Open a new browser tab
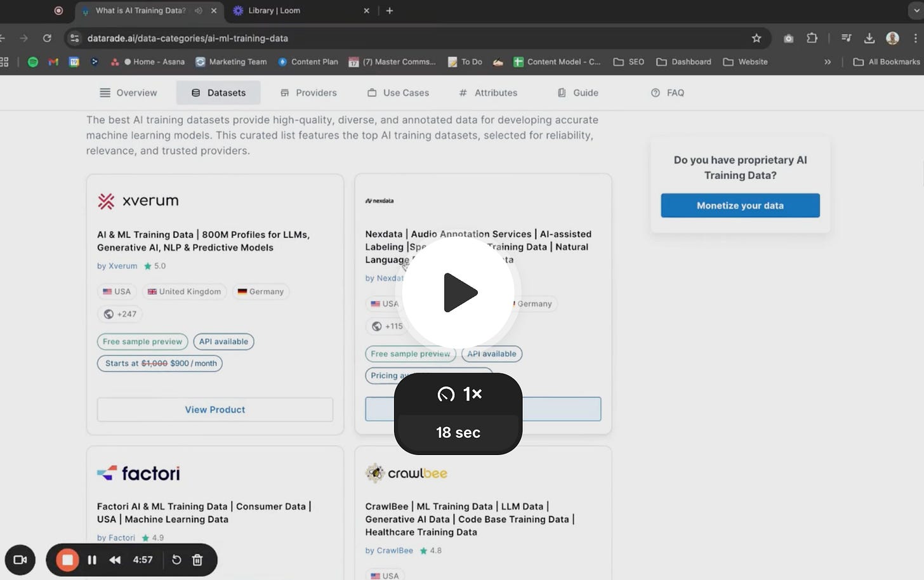The image size is (924, 580). [x=390, y=10]
